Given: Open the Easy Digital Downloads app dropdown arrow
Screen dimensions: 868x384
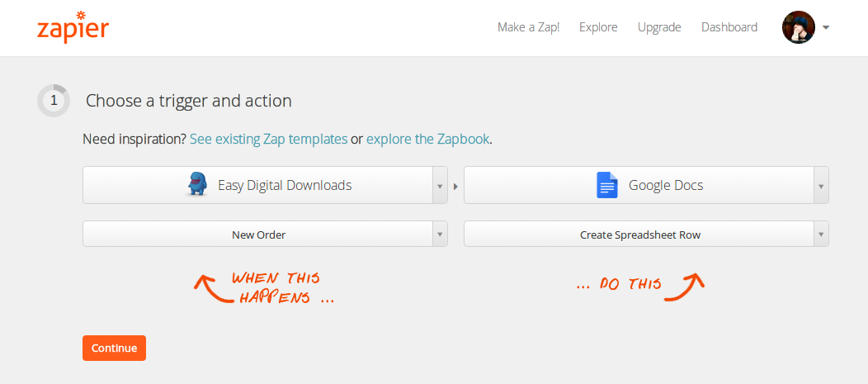Looking at the screenshot, I should click(439, 186).
